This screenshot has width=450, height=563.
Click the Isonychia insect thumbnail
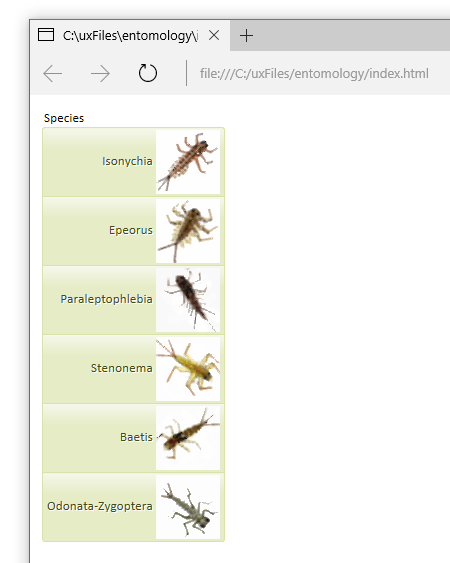click(188, 162)
